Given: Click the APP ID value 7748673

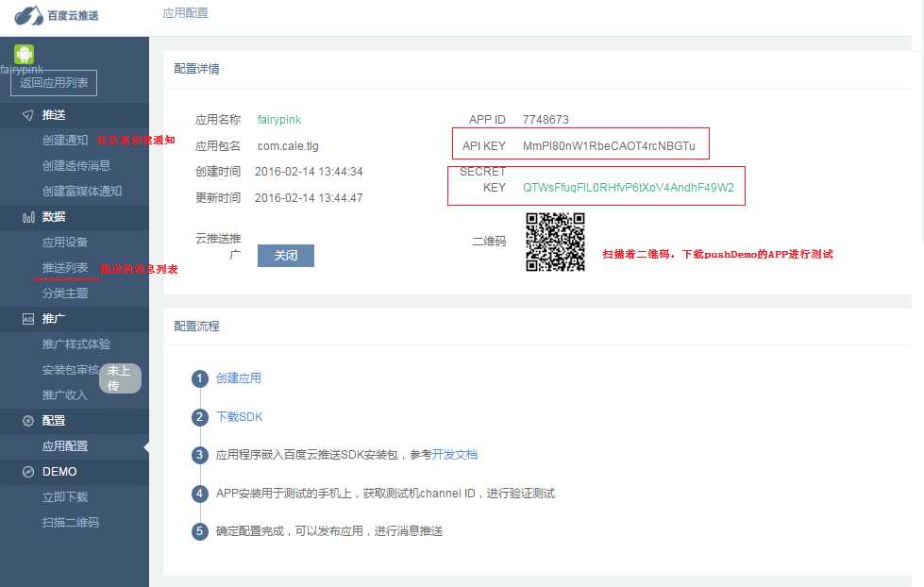Looking at the screenshot, I should pyautogui.click(x=546, y=120).
